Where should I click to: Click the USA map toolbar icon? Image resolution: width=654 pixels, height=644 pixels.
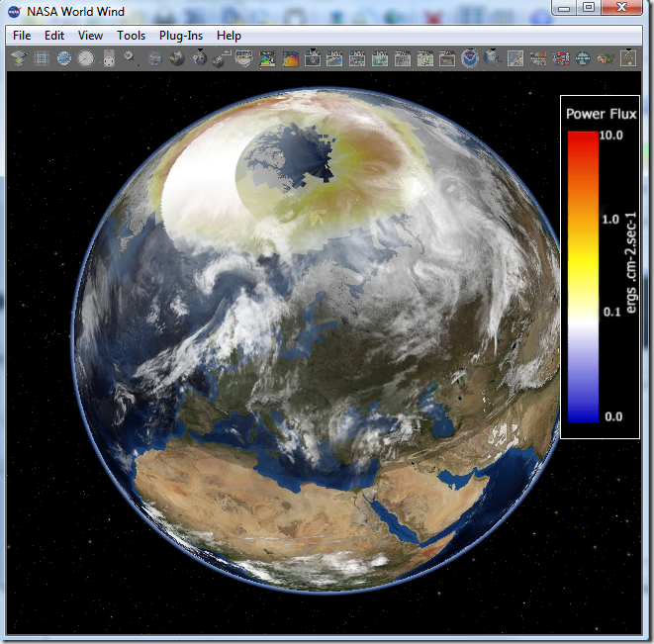[606, 59]
